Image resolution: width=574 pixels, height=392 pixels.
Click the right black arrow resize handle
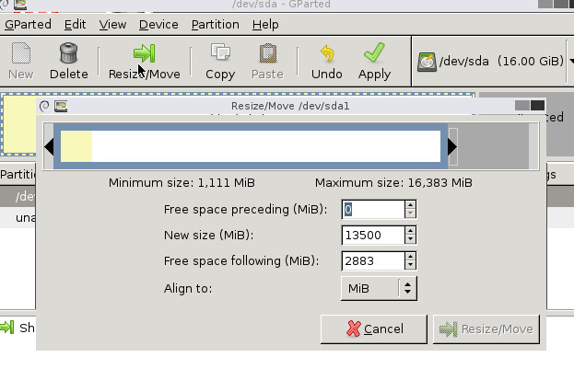[x=452, y=146]
